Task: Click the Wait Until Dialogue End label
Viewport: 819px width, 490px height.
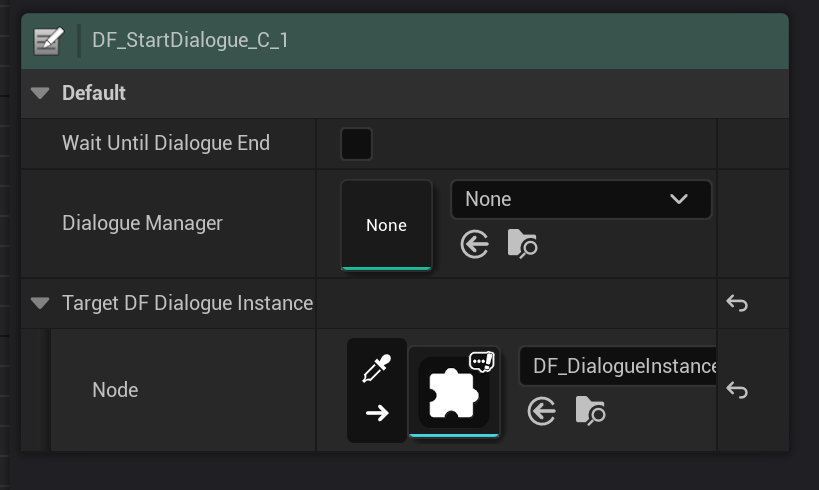Action: click(x=166, y=143)
